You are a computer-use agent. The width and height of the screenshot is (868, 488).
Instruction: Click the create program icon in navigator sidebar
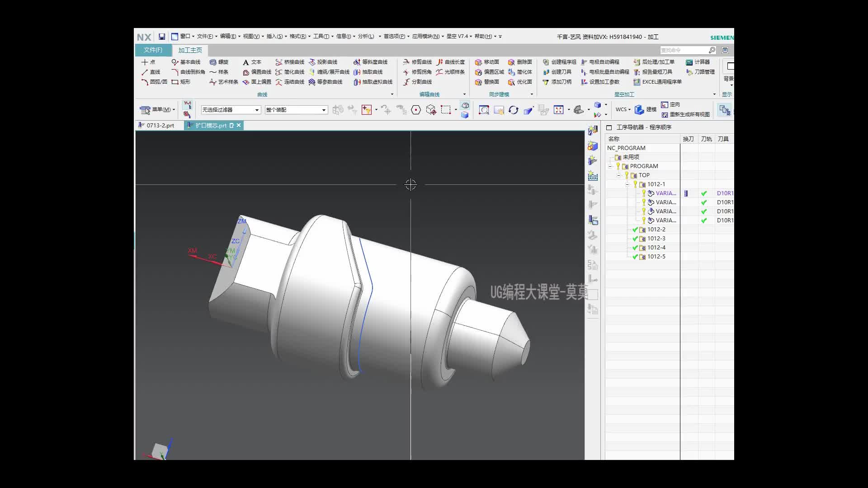click(x=593, y=131)
